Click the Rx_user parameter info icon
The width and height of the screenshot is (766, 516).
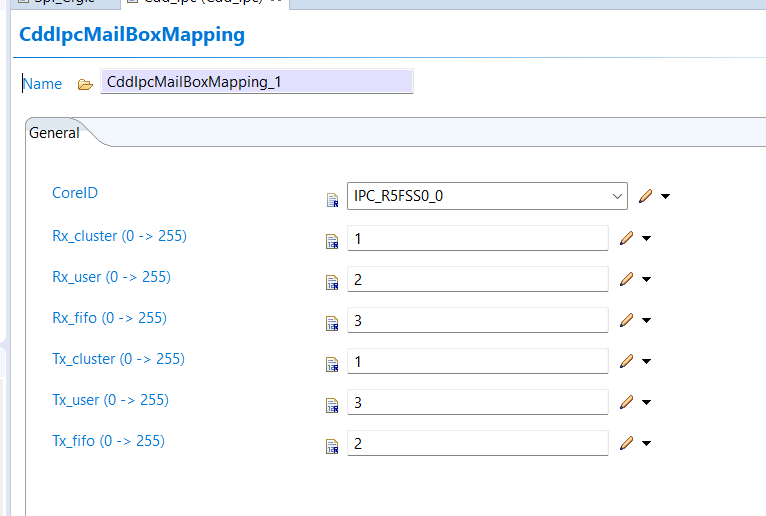pos(332,282)
